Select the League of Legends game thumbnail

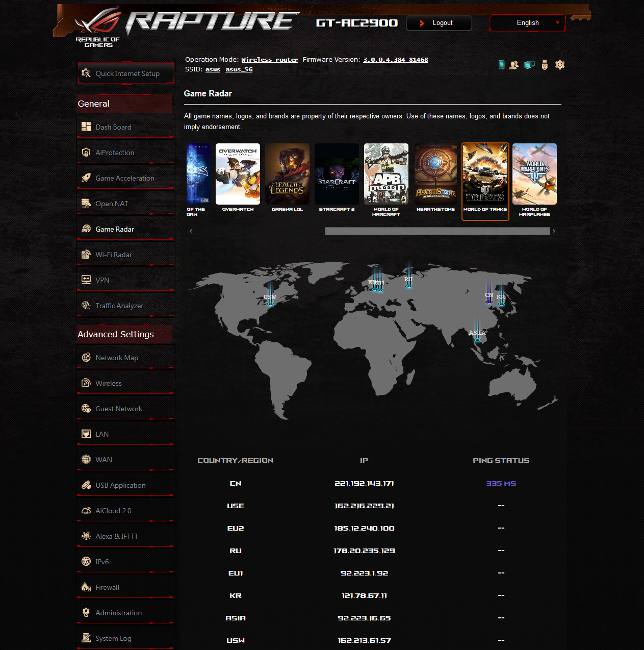pos(287,174)
